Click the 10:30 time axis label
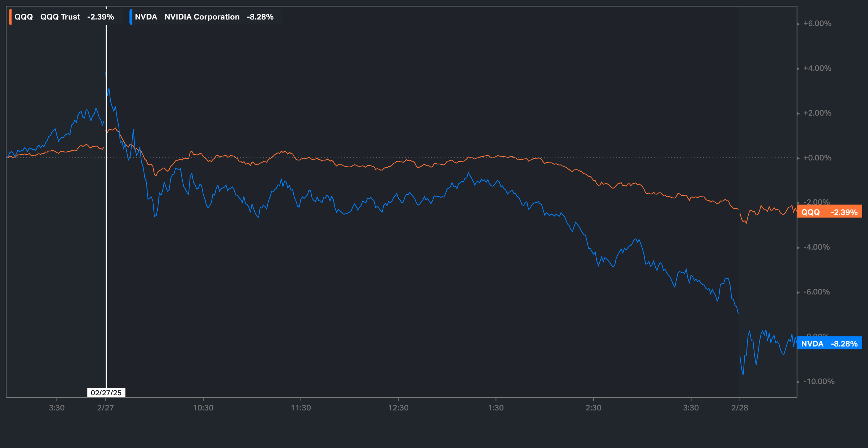Image resolution: width=868 pixels, height=448 pixels. pyautogui.click(x=203, y=408)
